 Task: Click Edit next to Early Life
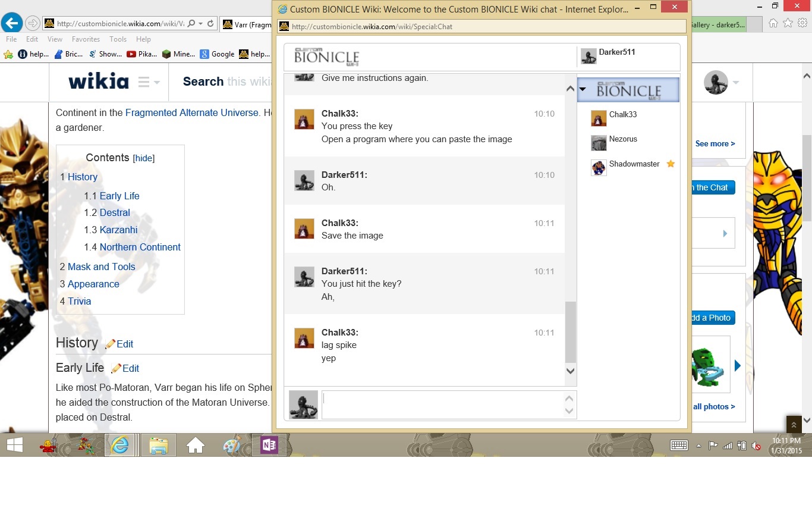point(131,368)
